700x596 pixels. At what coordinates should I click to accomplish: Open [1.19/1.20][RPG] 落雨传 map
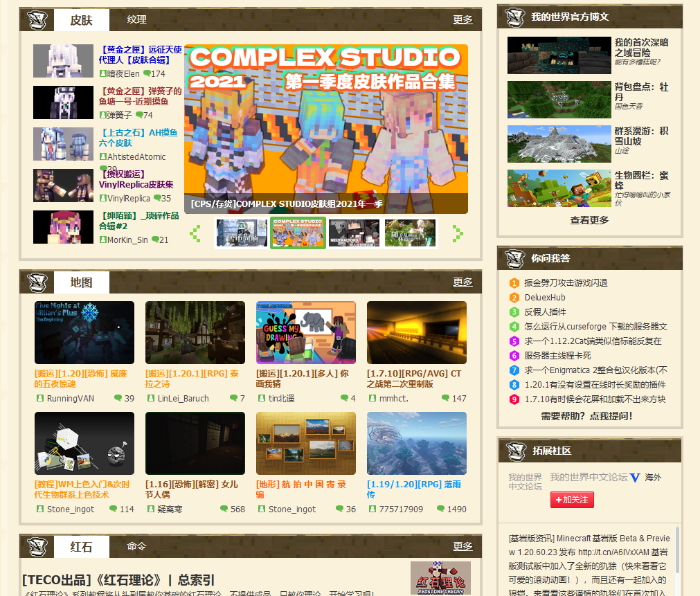[x=414, y=489]
